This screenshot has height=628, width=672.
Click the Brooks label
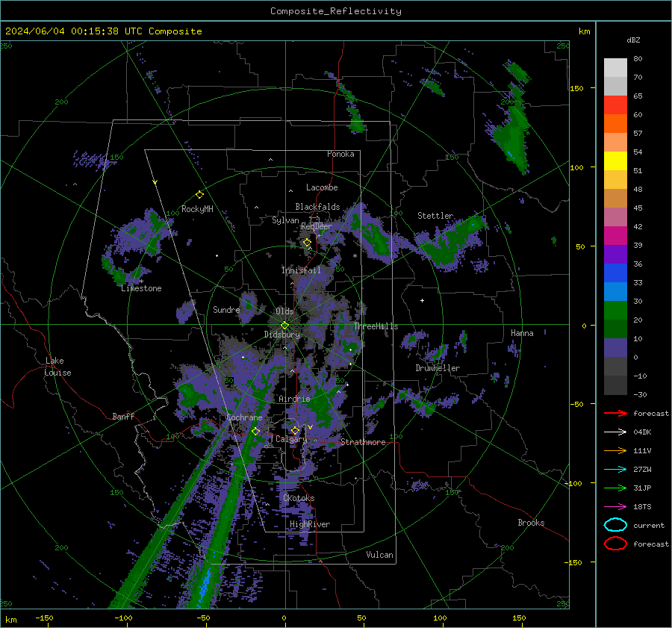(x=531, y=523)
